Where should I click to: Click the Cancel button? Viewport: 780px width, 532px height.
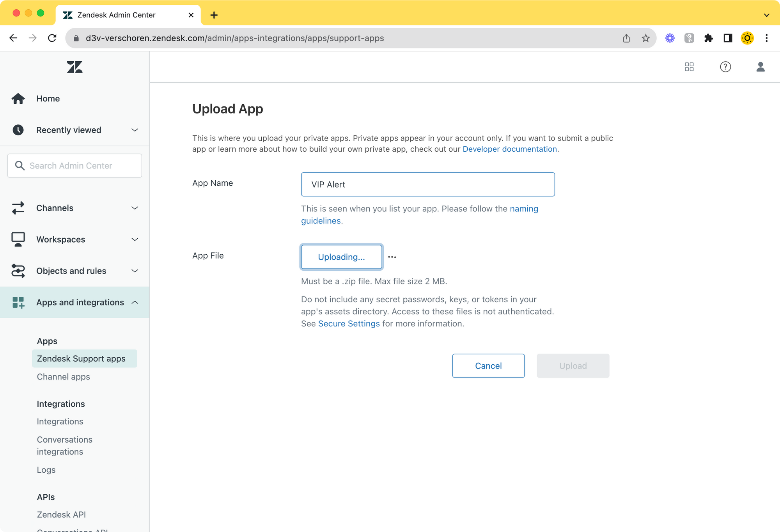point(488,366)
